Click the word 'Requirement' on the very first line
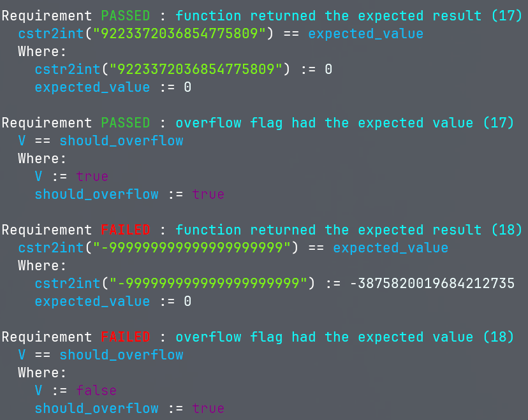 (x=47, y=15)
